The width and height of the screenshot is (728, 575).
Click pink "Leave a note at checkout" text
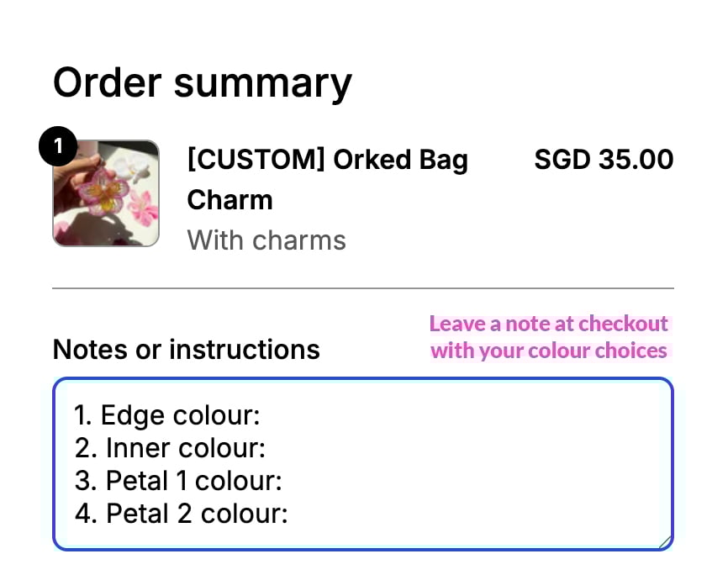pyautogui.click(x=548, y=324)
